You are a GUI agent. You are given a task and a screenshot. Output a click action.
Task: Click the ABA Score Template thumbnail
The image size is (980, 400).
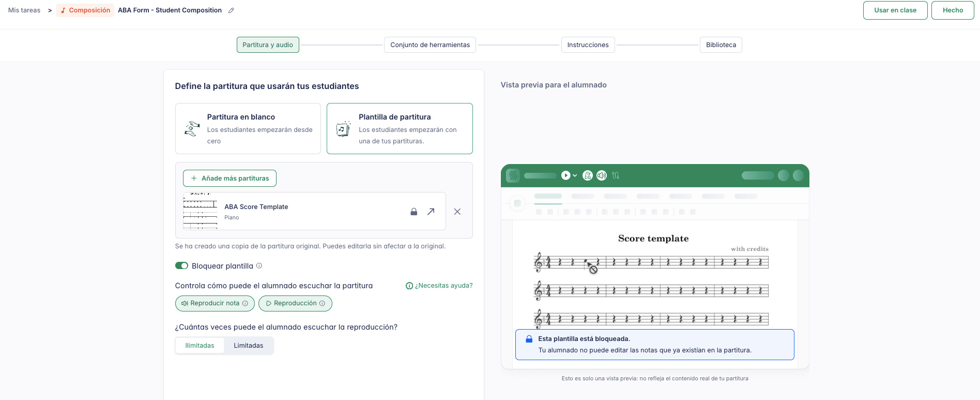pos(201,211)
